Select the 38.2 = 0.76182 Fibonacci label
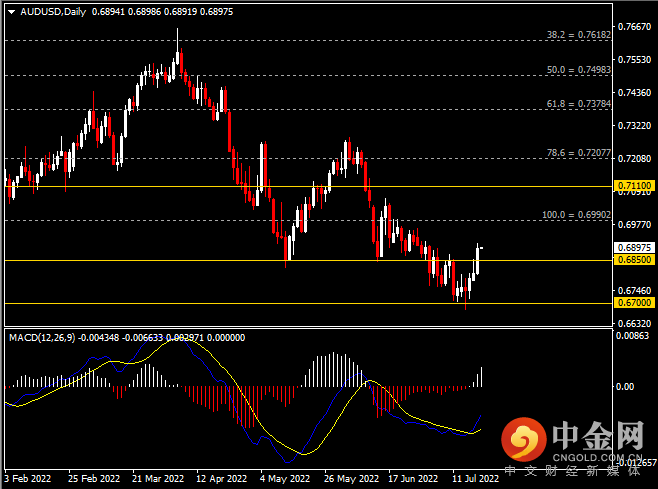The image size is (658, 489). pos(579,35)
